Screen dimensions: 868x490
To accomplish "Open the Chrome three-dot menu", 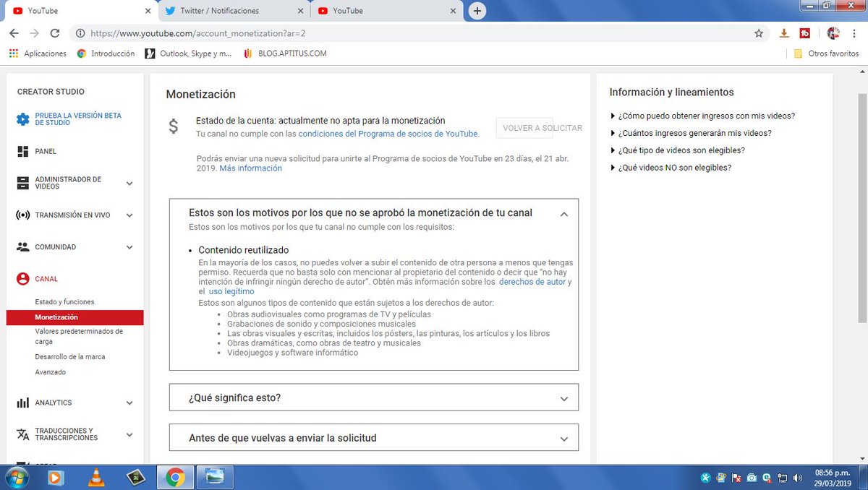I will 856,33.
